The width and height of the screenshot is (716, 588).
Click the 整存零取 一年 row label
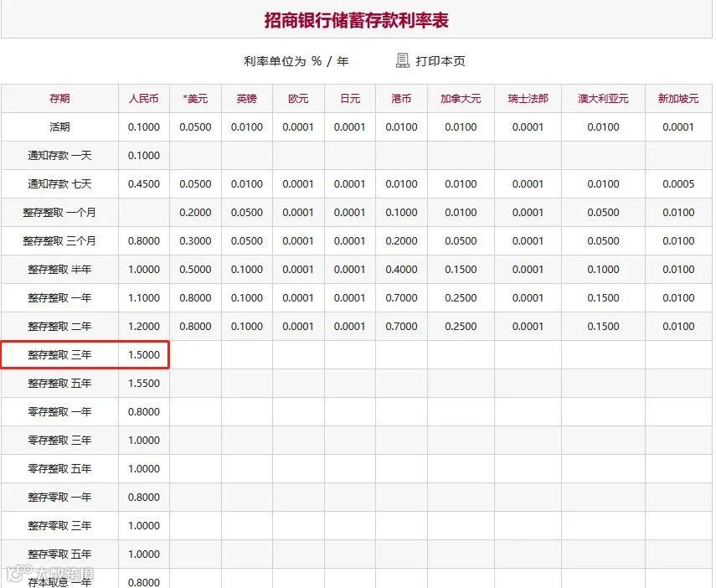click(x=59, y=497)
